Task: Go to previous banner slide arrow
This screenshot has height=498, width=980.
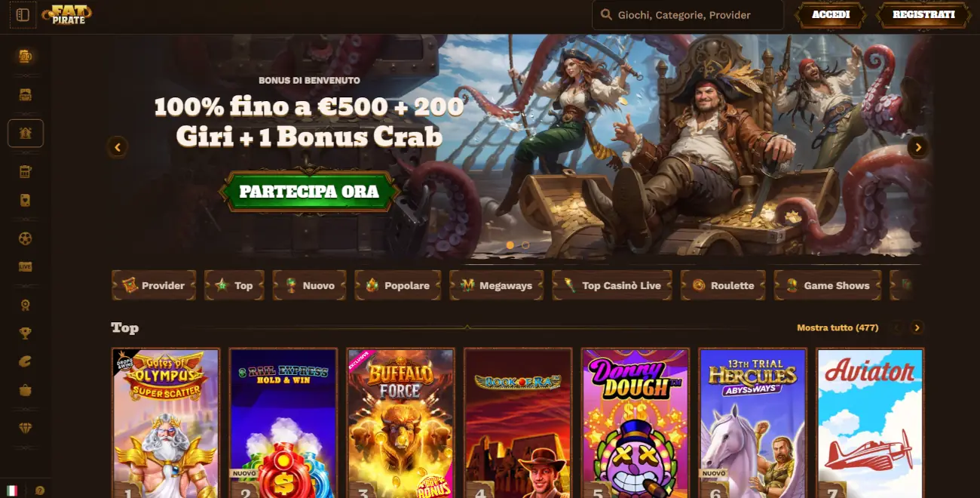Action: tap(117, 147)
